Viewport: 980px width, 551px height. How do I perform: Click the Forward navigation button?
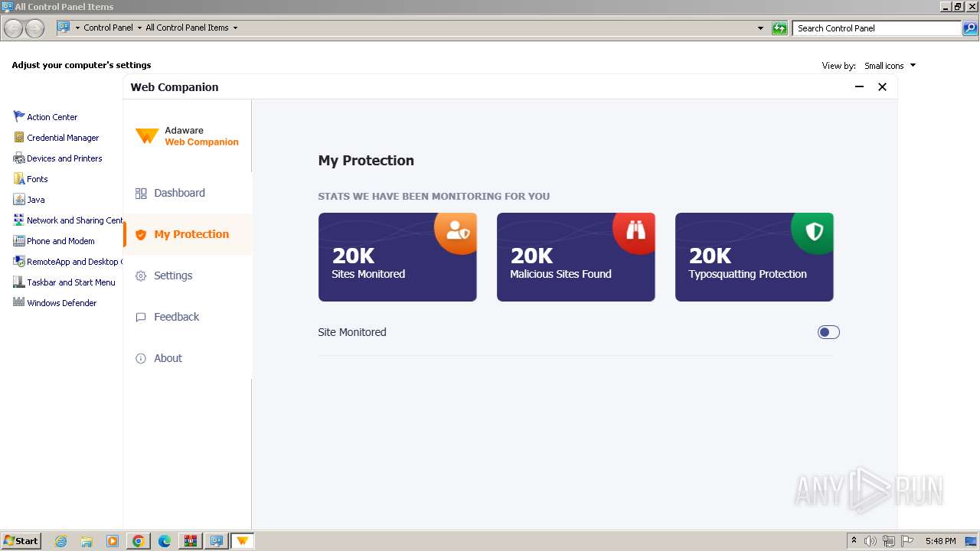(34, 28)
